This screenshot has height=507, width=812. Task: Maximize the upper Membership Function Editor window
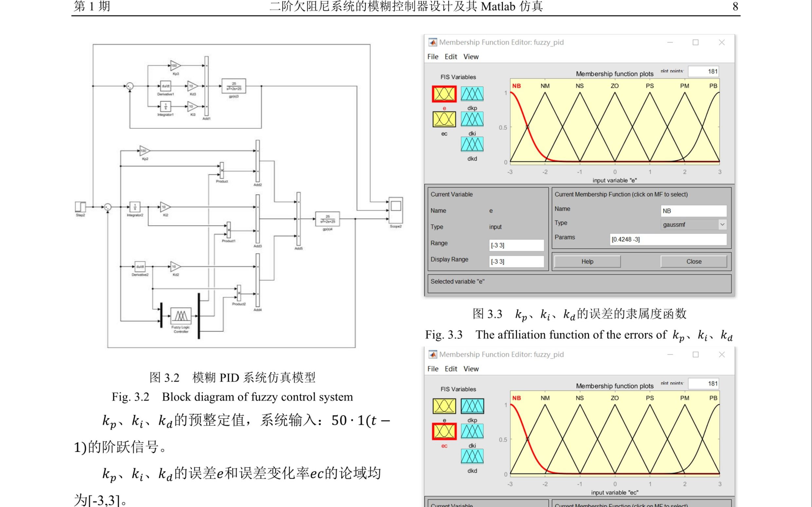pyautogui.click(x=695, y=42)
